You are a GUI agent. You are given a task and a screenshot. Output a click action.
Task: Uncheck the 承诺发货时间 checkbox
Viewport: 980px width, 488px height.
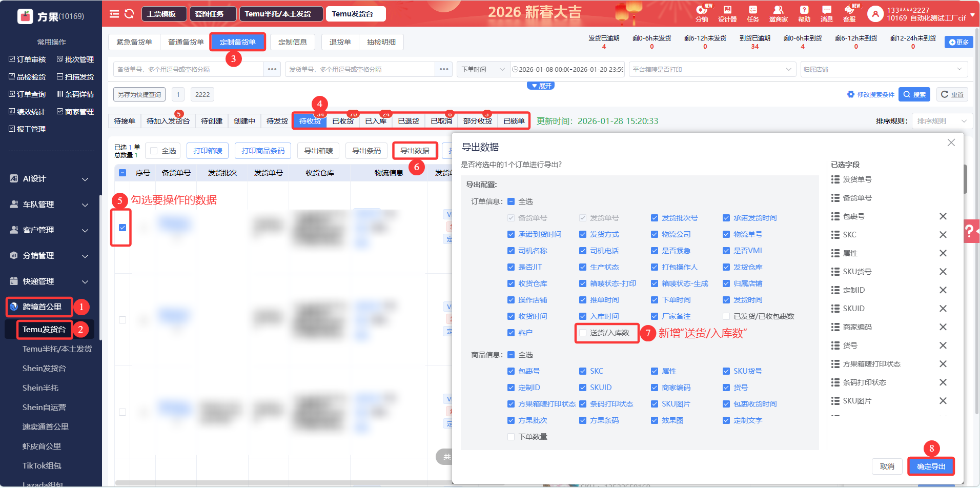726,218
